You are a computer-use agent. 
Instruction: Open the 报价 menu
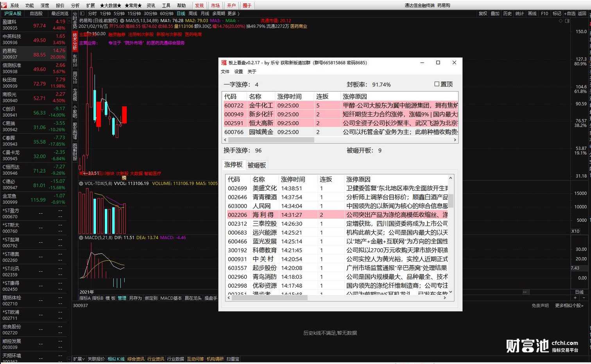coord(60,5)
